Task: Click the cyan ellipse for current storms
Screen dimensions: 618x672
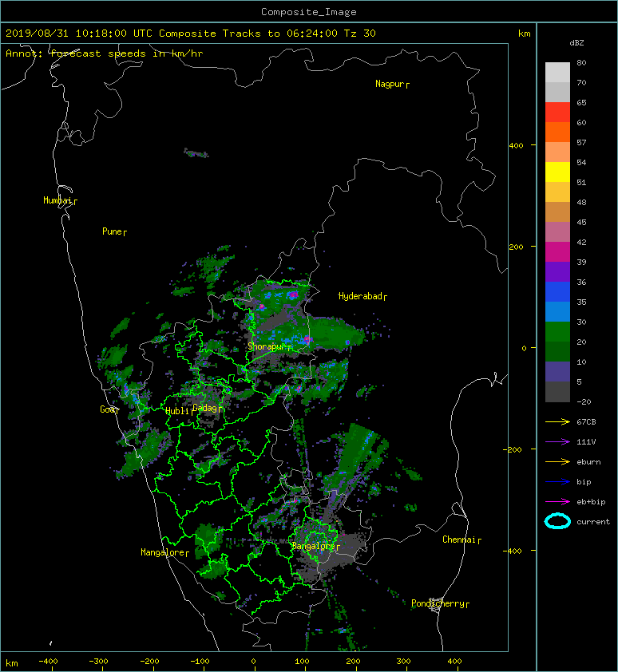Action: (557, 521)
